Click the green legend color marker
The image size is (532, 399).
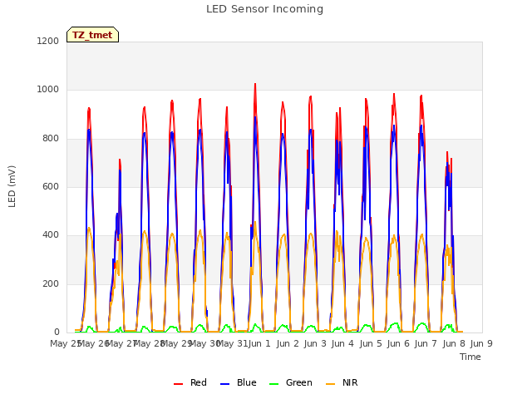273,384
